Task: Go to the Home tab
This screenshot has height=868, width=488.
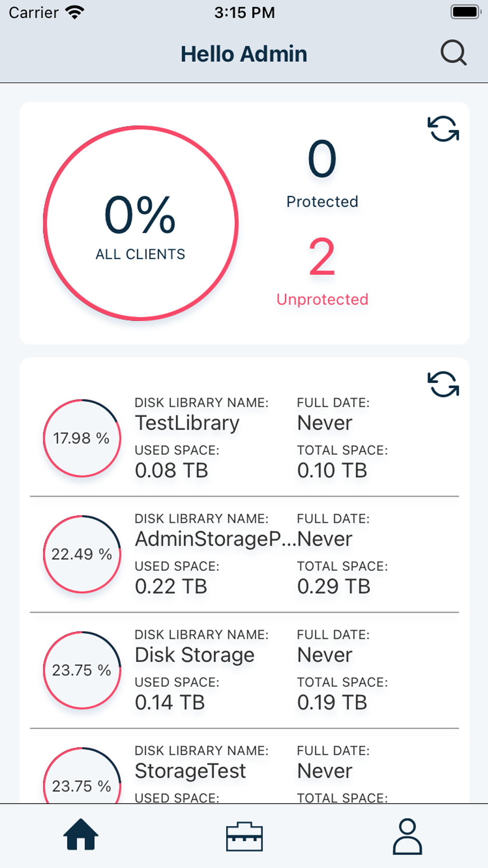Action: [x=81, y=835]
